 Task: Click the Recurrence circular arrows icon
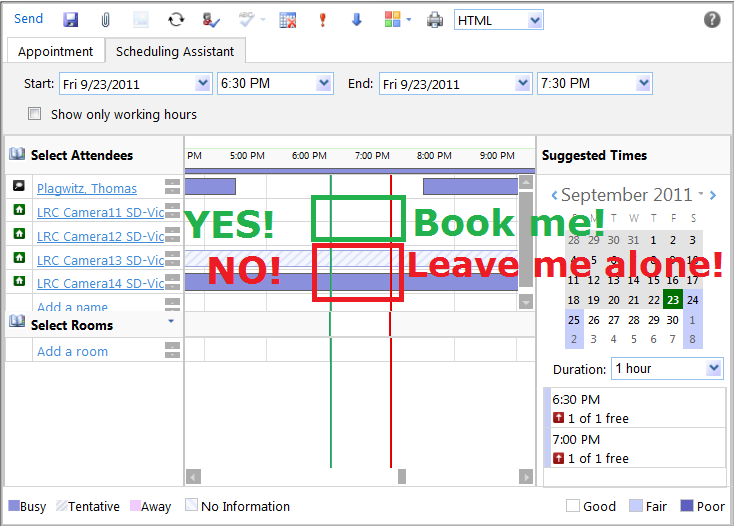176,20
